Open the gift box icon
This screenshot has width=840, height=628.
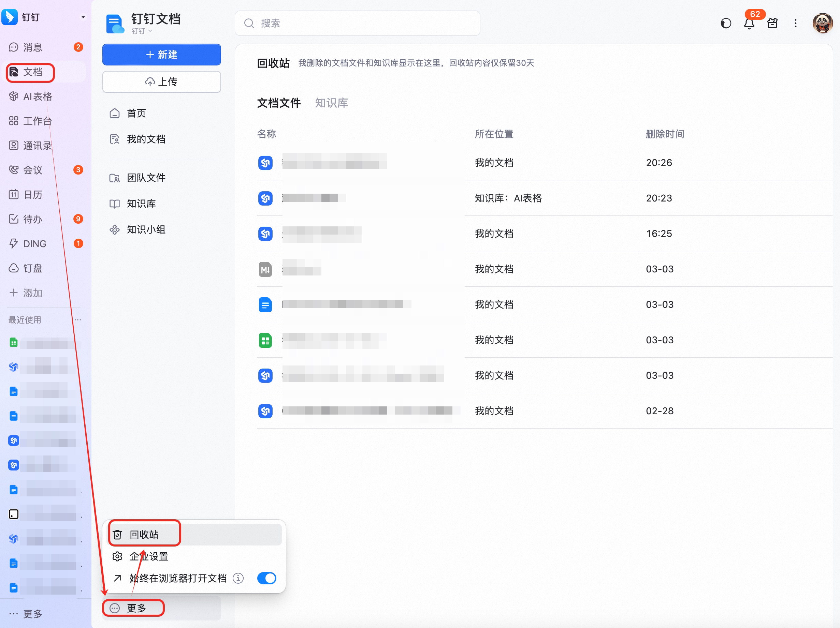pos(772,24)
